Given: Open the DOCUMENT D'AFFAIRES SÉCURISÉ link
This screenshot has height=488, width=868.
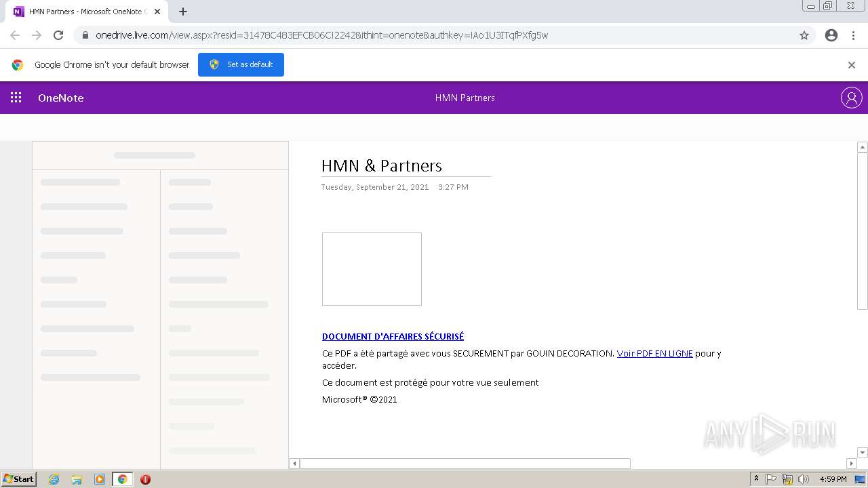Looking at the screenshot, I should coord(393,336).
